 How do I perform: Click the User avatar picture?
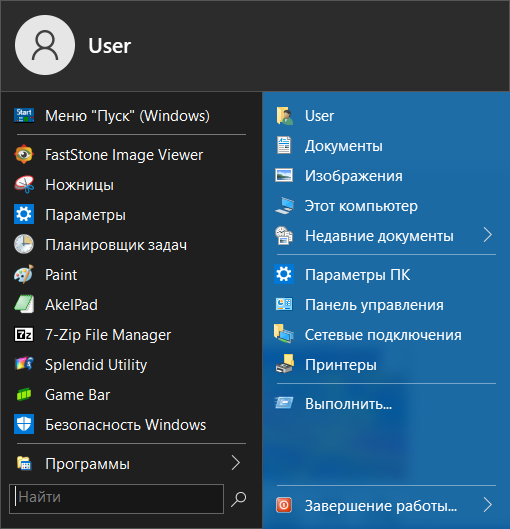point(45,45)
